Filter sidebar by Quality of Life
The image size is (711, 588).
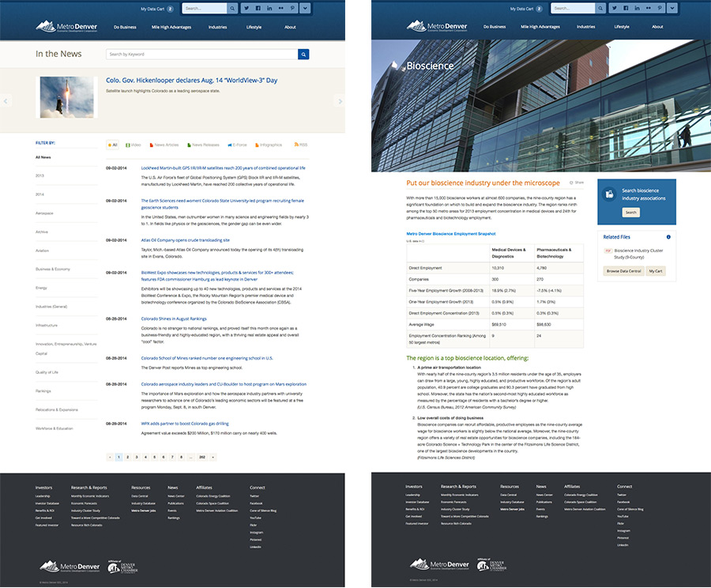coord(47,372)
